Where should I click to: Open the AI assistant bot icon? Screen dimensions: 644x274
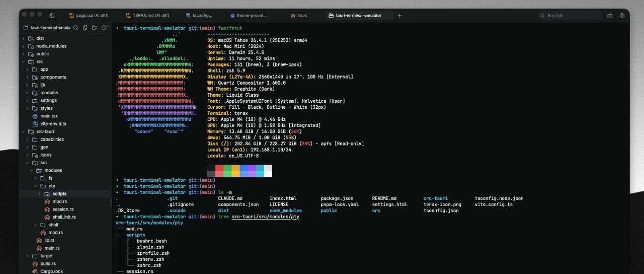[x=610, y=16]
